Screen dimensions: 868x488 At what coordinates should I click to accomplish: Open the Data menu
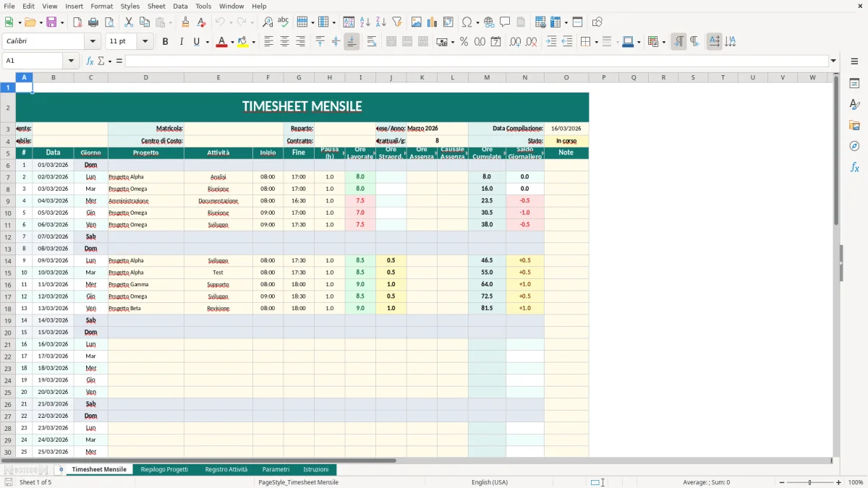pyautogui.click(x=180, y=6)
